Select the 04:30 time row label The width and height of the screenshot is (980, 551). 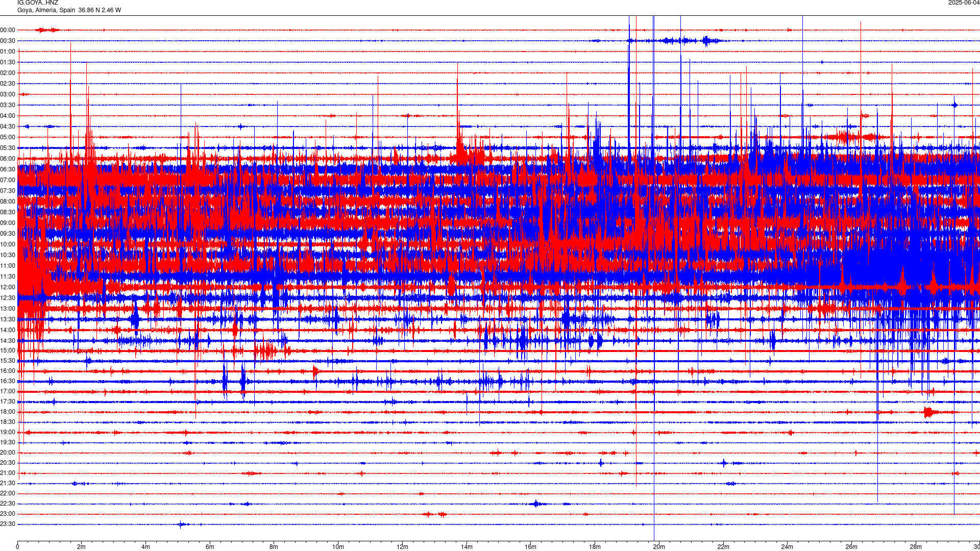tap(8, 127)
